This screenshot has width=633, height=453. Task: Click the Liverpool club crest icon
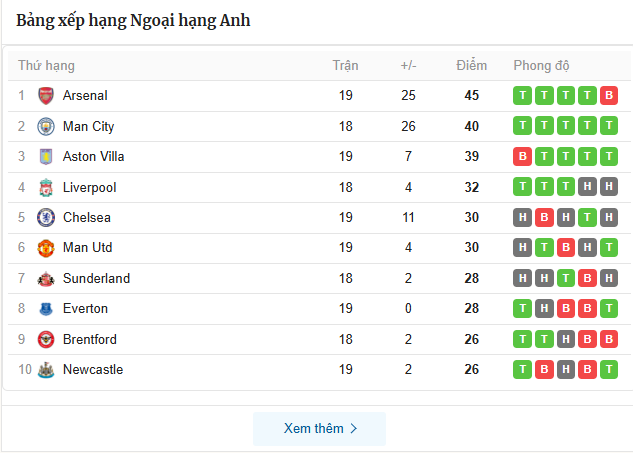tap(46, 187)
